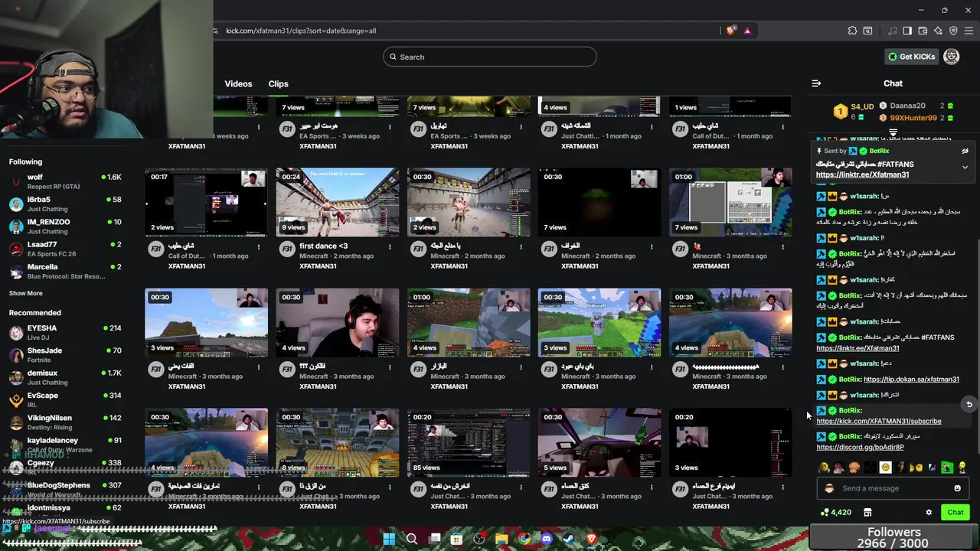980x551 pixels.
Task: Open Discord from the taskbar
Action: (x=547, y=539)
